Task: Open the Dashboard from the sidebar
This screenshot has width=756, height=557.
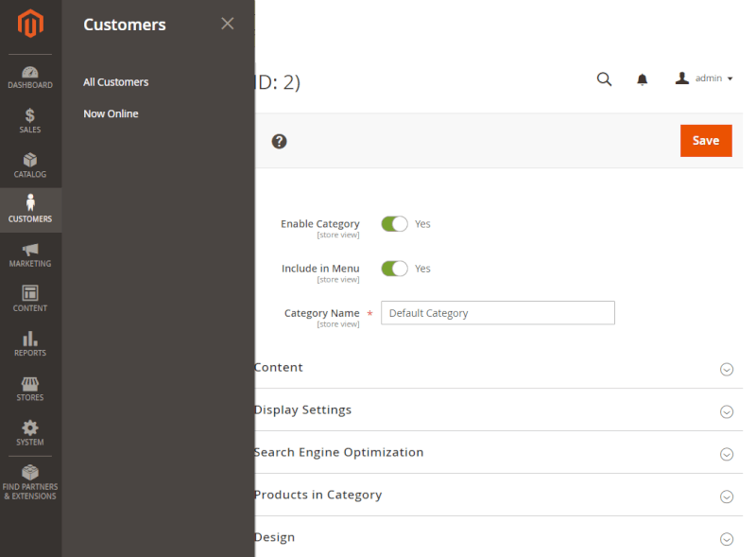Action: coord(30,78)
